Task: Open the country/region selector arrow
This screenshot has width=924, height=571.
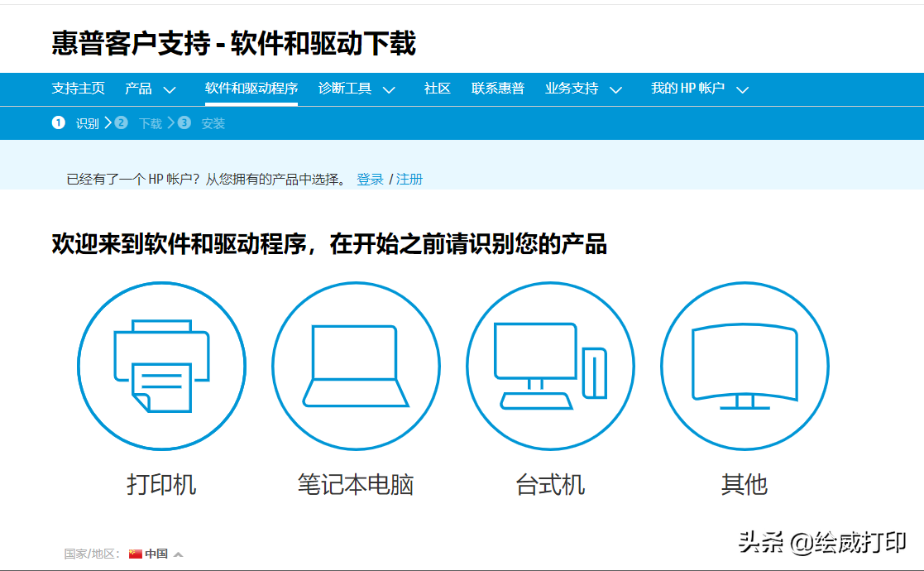Action: click(x=178, y=554)
